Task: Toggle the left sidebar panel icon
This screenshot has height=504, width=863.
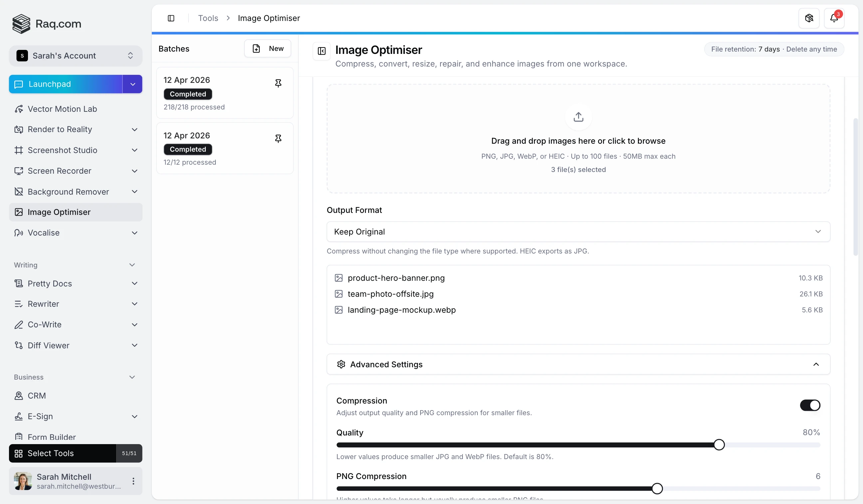Action: click(x=171, y=18)
